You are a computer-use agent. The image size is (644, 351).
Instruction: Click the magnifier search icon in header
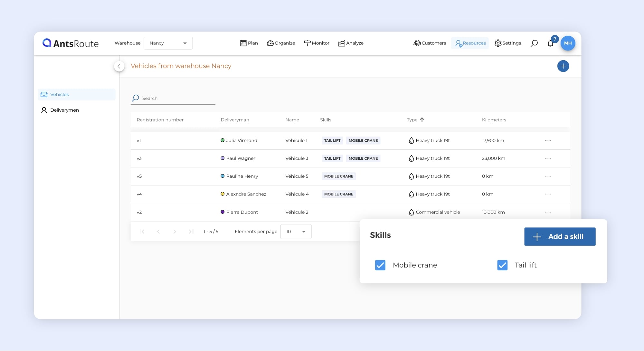click(534, 43)
